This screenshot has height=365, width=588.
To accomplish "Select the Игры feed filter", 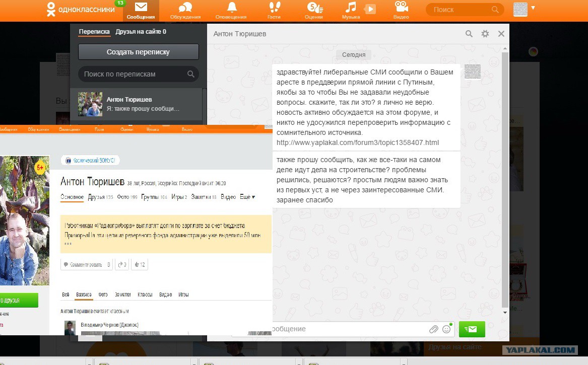I will pyautogui.click(x=183, y=295).
